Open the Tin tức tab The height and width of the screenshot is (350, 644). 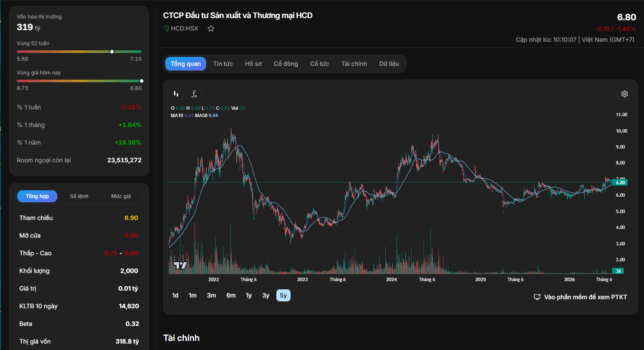pyautogui.click(x=223, y=64)
